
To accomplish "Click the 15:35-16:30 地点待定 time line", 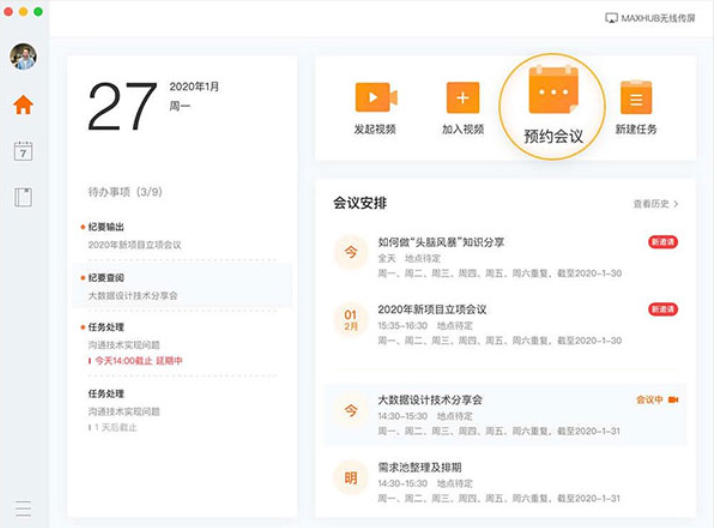I will point(425,326).
